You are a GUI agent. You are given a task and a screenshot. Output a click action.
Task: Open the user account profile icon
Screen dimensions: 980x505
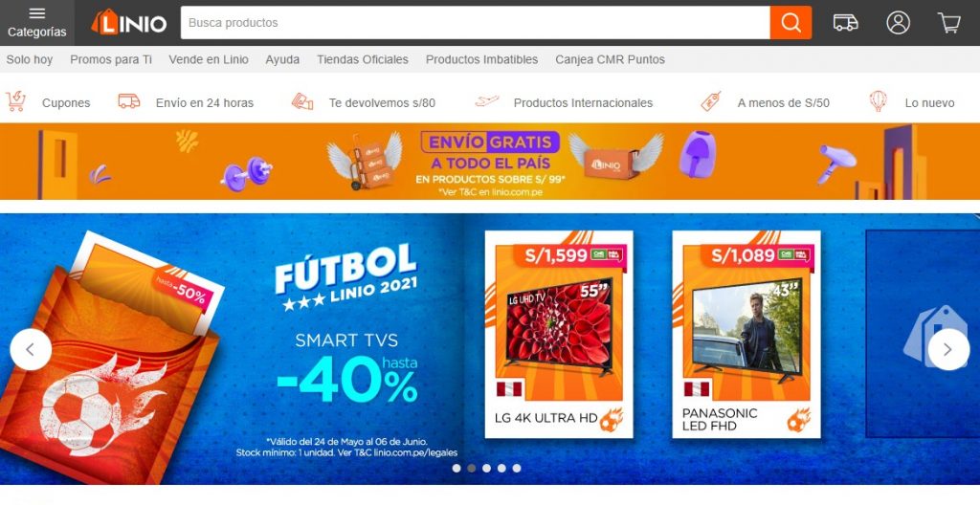point(898,23)
